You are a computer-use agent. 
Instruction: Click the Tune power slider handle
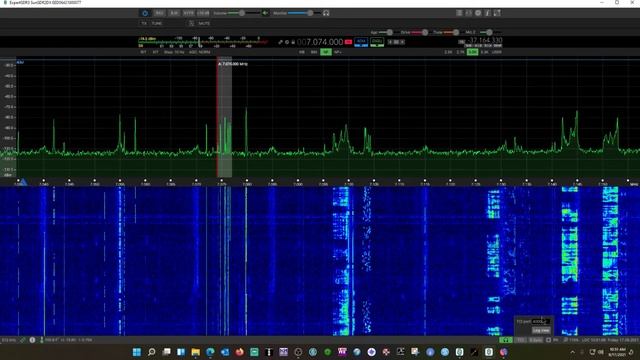[x=456, y=32]
